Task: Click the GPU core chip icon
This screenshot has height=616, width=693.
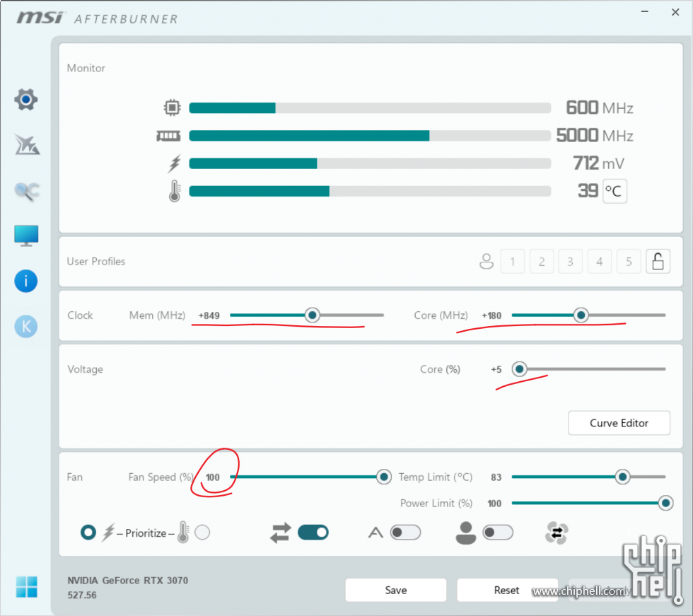Action: pyautogui.click(x=172, y=107)
